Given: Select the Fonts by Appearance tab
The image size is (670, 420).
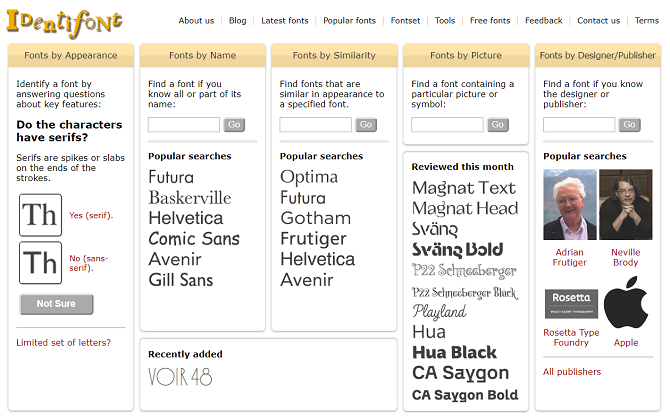Looking at the screenshot, I should pos(71,56).
